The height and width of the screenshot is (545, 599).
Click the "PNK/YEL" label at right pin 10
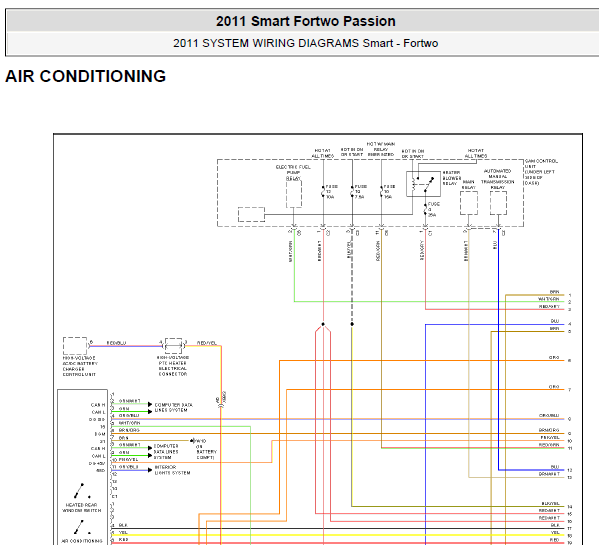pyautogui.click(x=550, y=437)
